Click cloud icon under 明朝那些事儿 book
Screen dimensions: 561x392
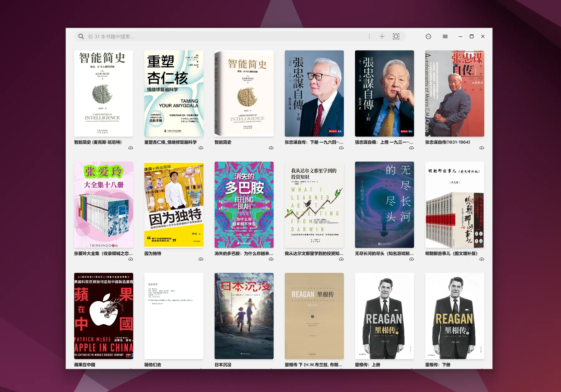pyautogui.click(x=482, y=259)
